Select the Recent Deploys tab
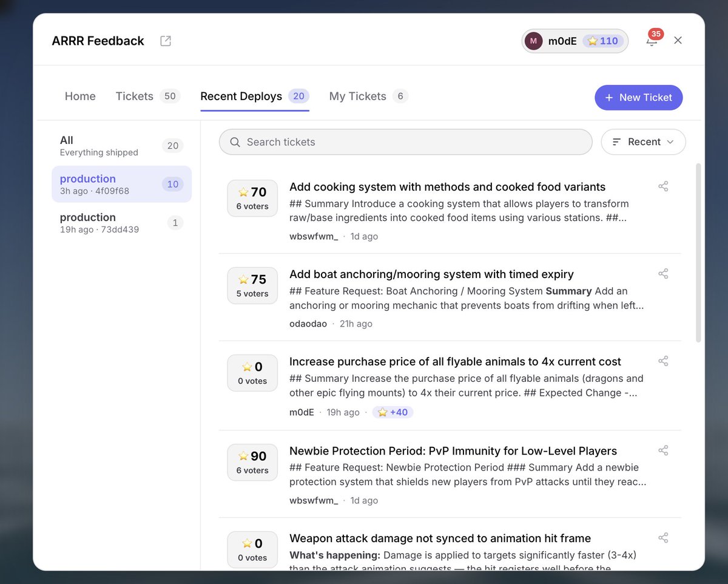The width and height of the screenshot is (728, 584). (x=255, y=97)
